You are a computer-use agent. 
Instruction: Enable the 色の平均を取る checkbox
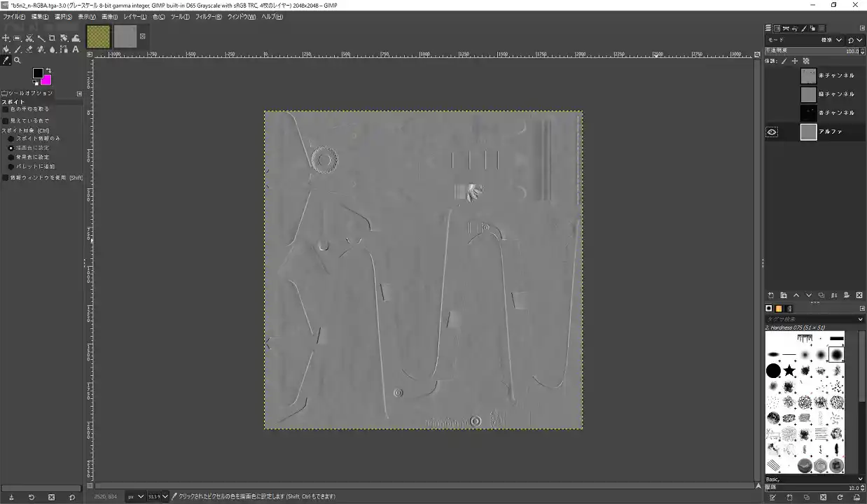pyautogui.click(x=6, y=109)
